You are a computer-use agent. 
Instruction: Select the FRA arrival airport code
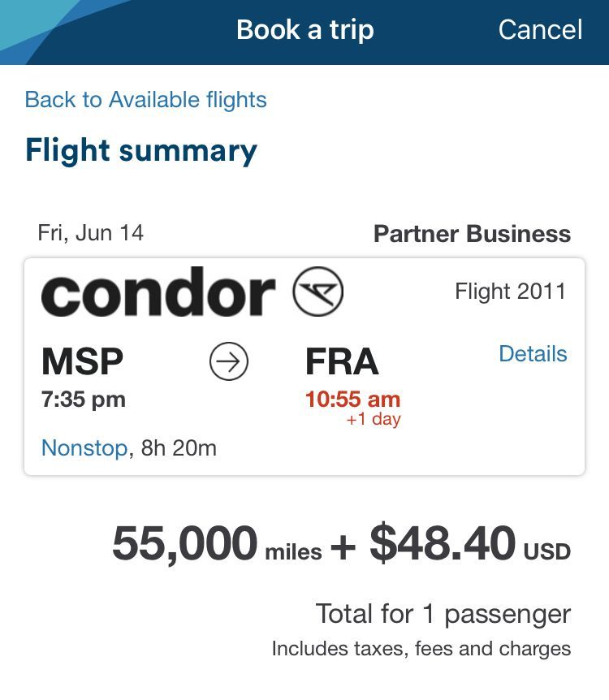pyautogui.click(x=342, y=361)
